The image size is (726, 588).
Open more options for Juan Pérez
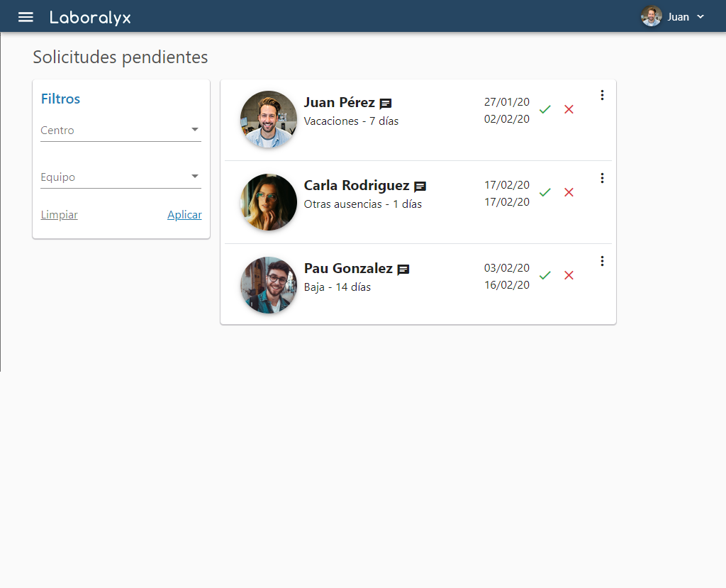click(x=602, y=95)
